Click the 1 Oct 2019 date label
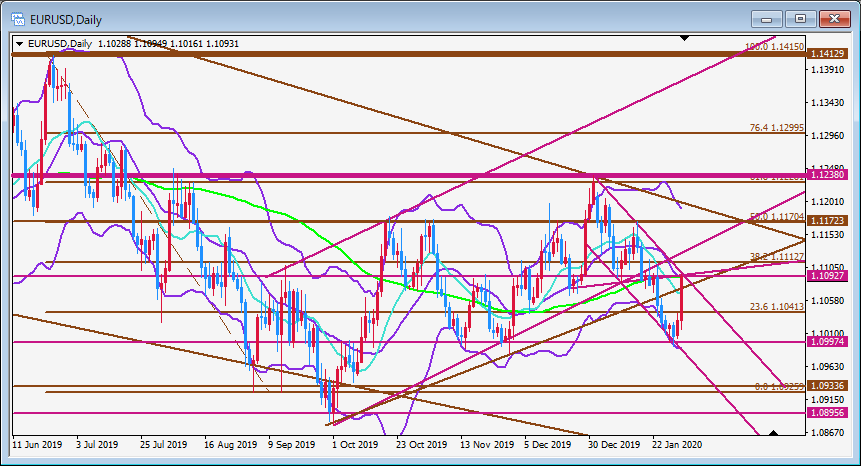The image size is (861, 466). point(355,445)
